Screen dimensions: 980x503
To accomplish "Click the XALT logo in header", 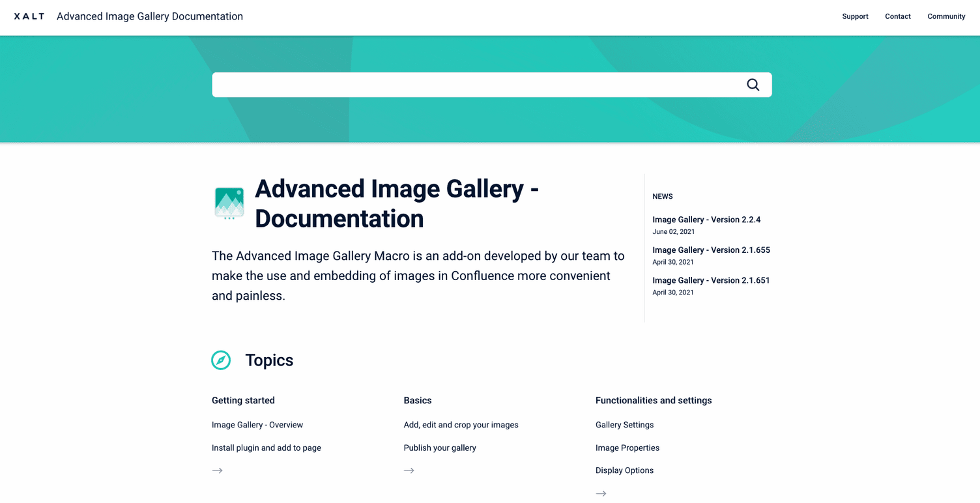I will [29, 16].
